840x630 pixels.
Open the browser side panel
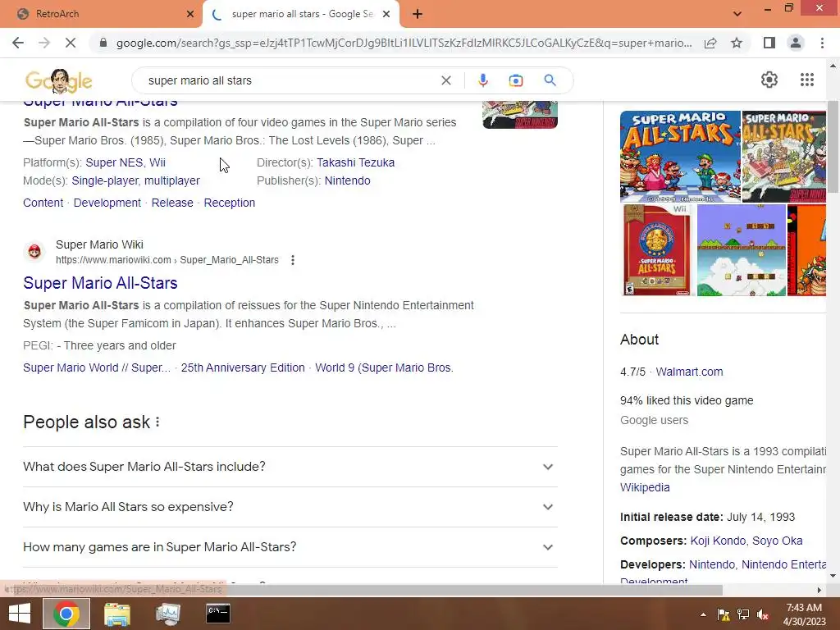[769, 43]
